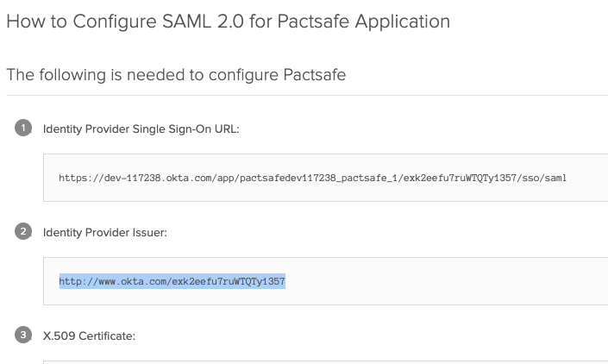Click 'exk2eefu7ruWTQTy1357' in the issuer URL

coord(229,281)
